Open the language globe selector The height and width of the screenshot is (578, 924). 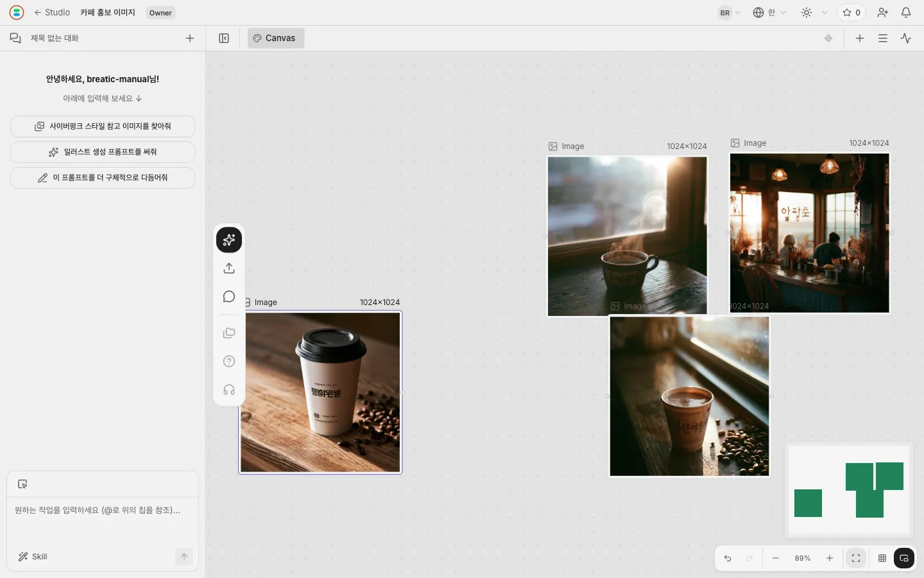(x=769, y=13)
